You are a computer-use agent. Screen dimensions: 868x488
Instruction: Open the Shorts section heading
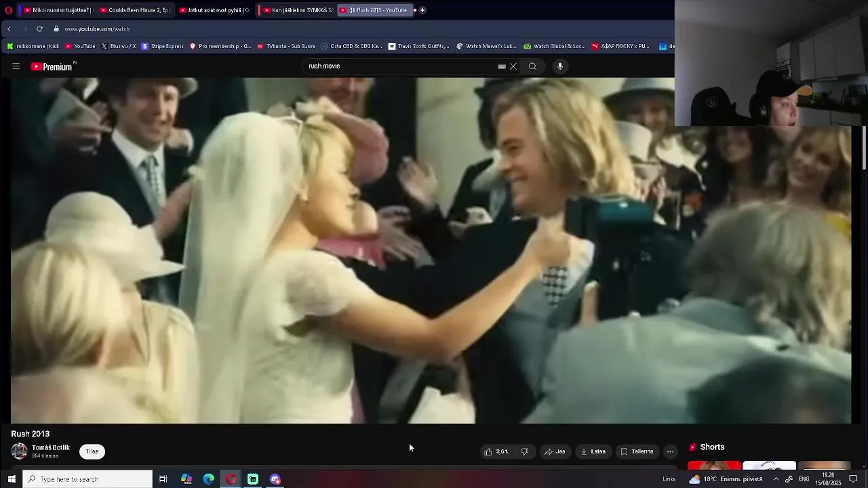tap(707, 447)
